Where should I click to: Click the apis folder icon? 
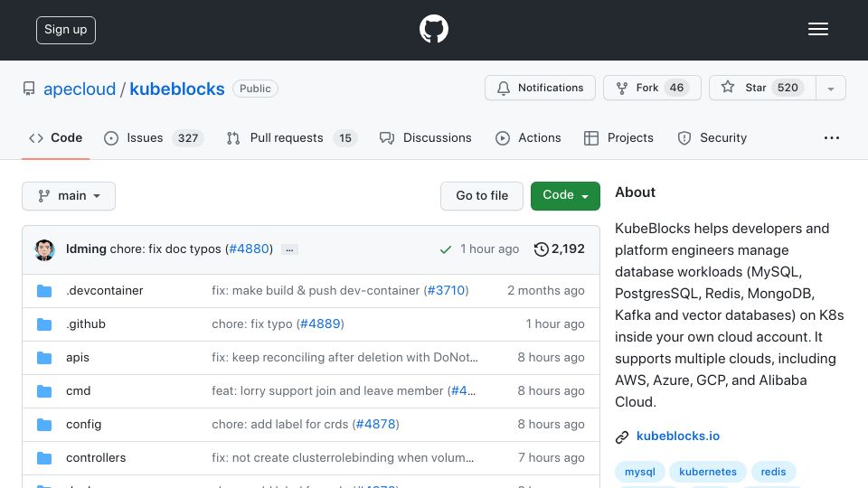pos(44,358)
